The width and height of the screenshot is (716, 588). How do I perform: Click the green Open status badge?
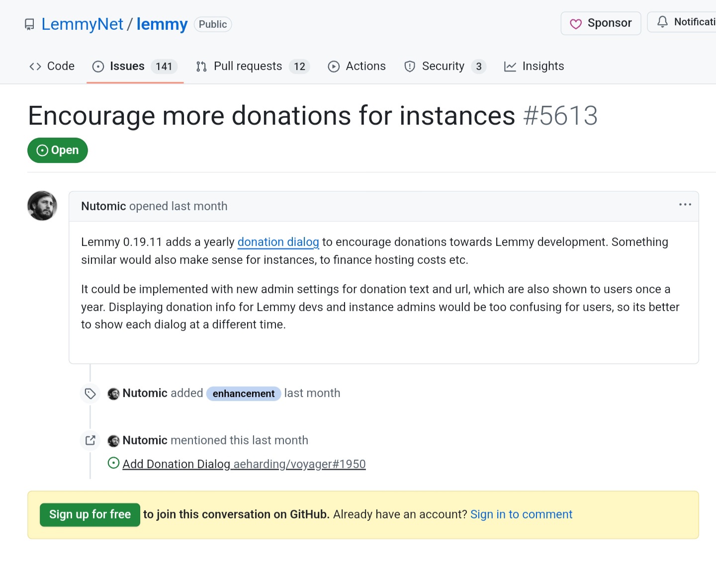[58, 150]
